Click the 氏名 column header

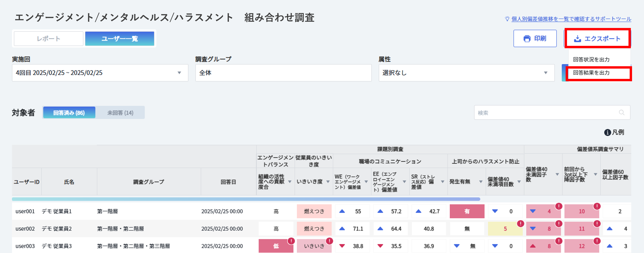[x=69, y=182]
